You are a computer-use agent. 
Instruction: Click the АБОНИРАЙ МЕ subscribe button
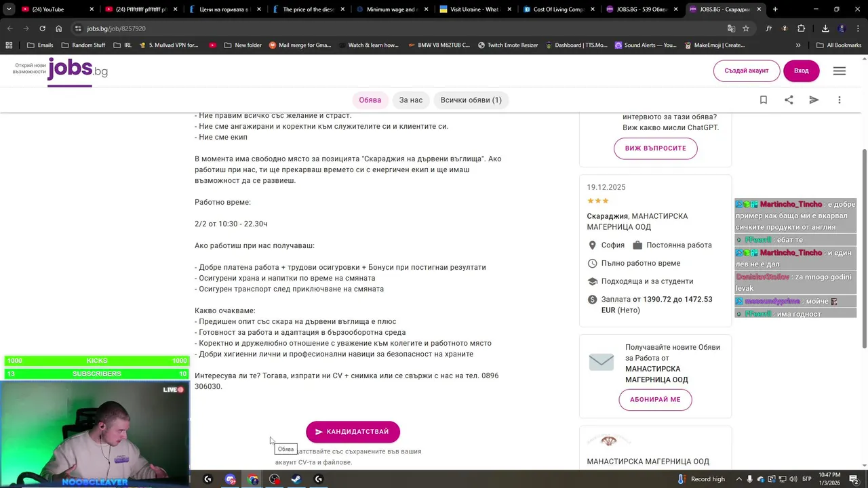click(654, 400)
